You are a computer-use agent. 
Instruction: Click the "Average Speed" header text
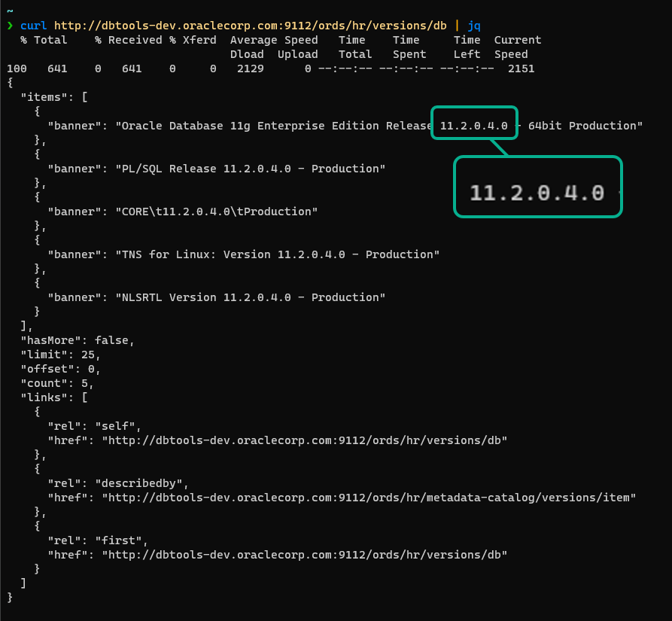click(274, 41)
